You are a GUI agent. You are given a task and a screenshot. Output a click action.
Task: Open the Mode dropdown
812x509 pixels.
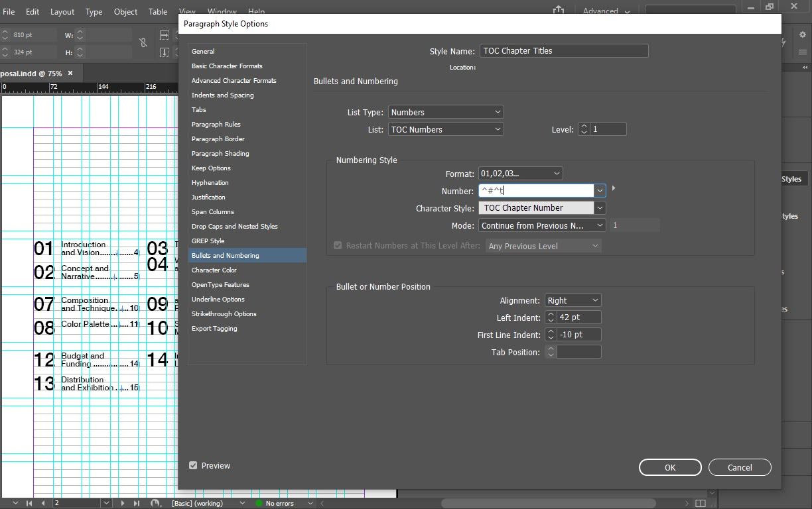[x=542, y=225]
